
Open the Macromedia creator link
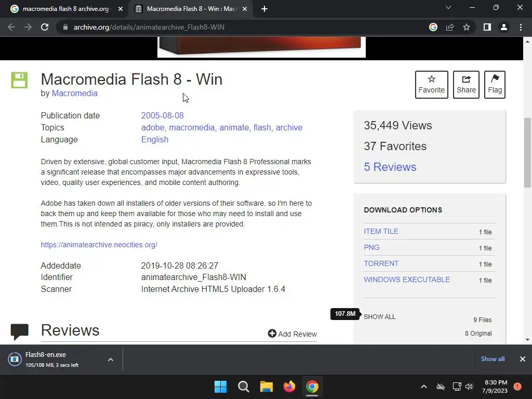pyautogui.click(x=75, y=94)
